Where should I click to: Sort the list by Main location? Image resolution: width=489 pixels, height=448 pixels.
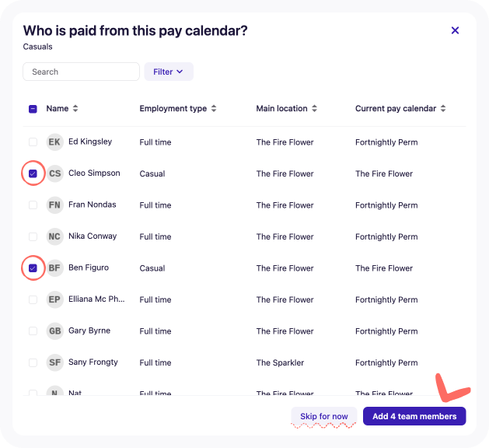coord(287,109)
